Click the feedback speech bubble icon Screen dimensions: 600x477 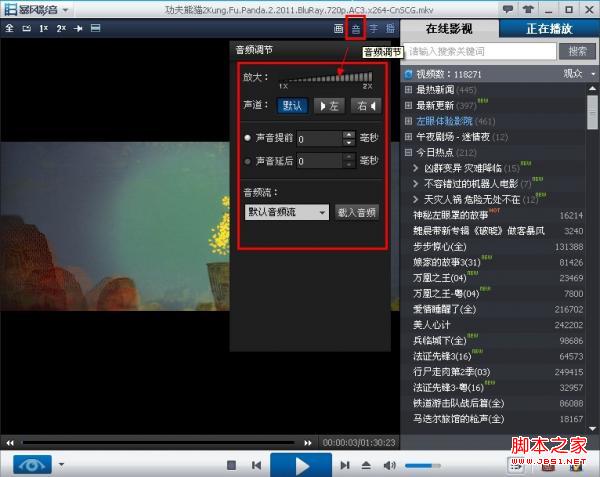pyautogui.click(x=508, y=9)
